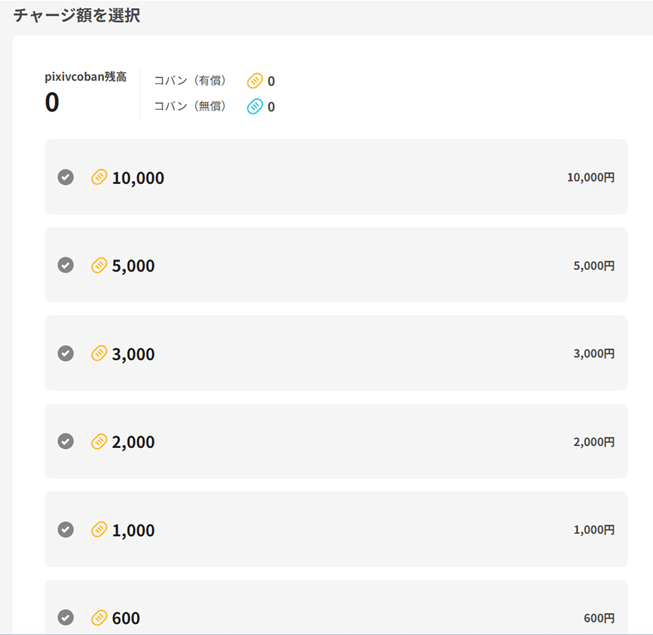653x635 pixels.
Task: Click the coin icon beside 10,000
Action: click(x=99, y=177)
